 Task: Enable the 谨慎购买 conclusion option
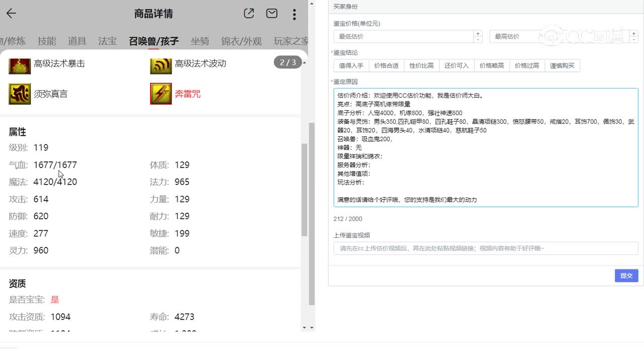click(x=562, y=65)
